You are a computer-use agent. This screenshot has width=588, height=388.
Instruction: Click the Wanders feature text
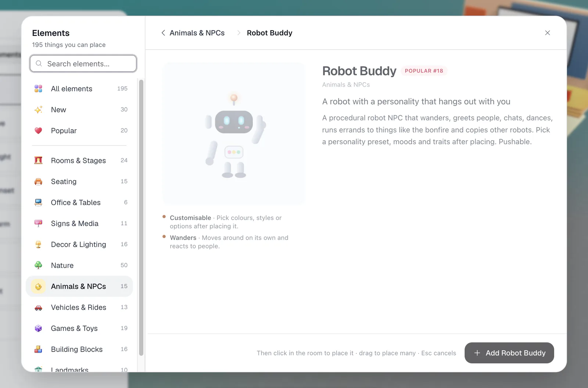coord(229,242)
